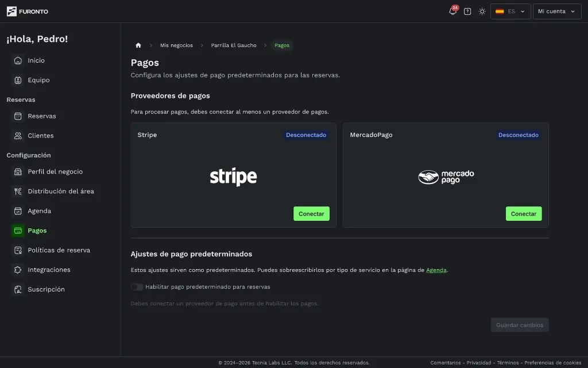This screenshot has height=368, width=588.
Task: Click Stripe's Desconectado status badge
Action: tap(306, 135)
